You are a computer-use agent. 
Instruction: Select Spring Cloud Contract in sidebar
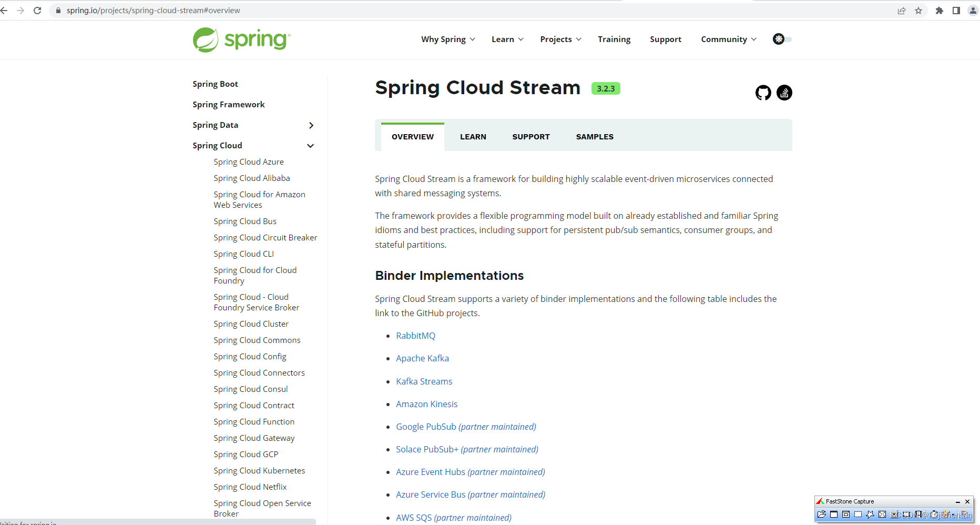[254, 406]
